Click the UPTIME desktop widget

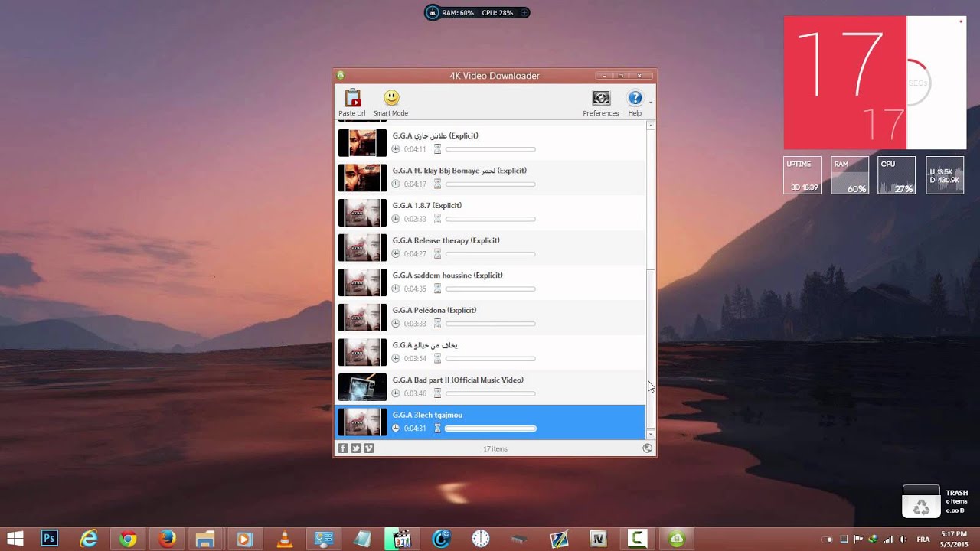(x=802, y=175)
